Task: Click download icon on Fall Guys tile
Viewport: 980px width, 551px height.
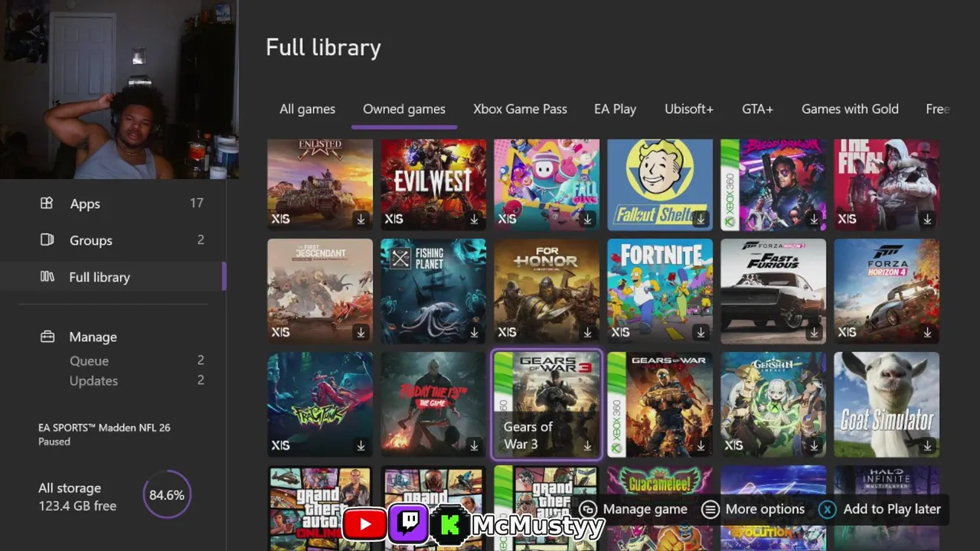Action: pyautogui.click(x=587, y=219)
